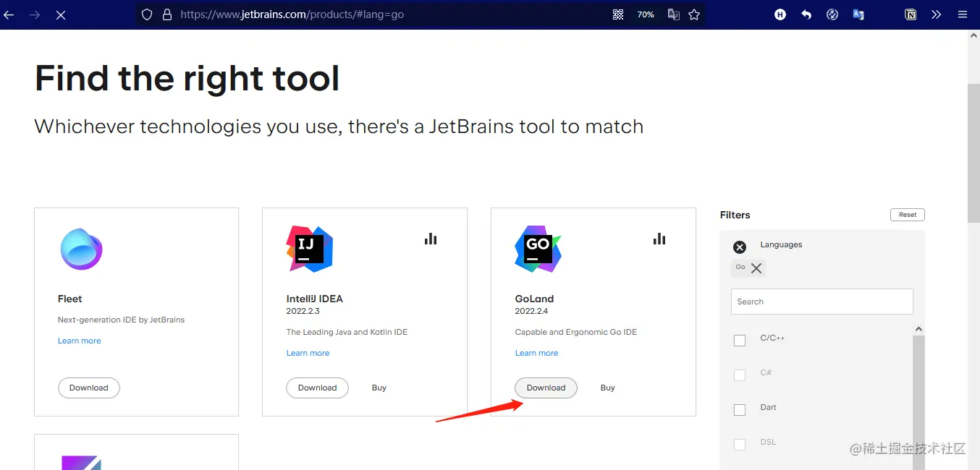Open the H extension icon
Screen dimensions: 980x470
780,14
